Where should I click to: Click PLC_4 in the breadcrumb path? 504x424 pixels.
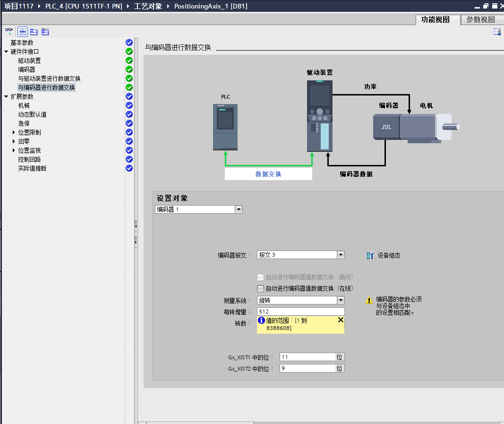point(84,6)
